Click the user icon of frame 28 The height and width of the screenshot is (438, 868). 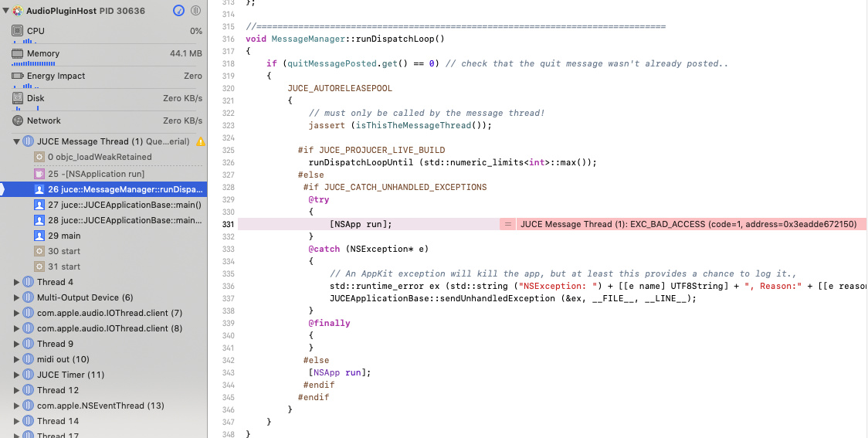(x=39, y=220)
